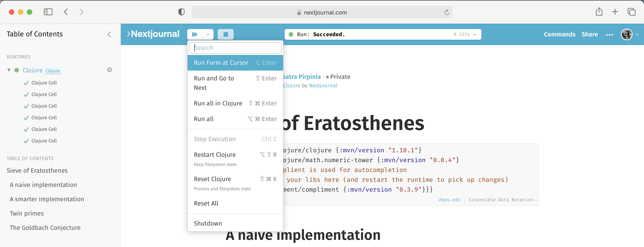
Task: Click the Clojure runtime name link
Action: point(33,70)
